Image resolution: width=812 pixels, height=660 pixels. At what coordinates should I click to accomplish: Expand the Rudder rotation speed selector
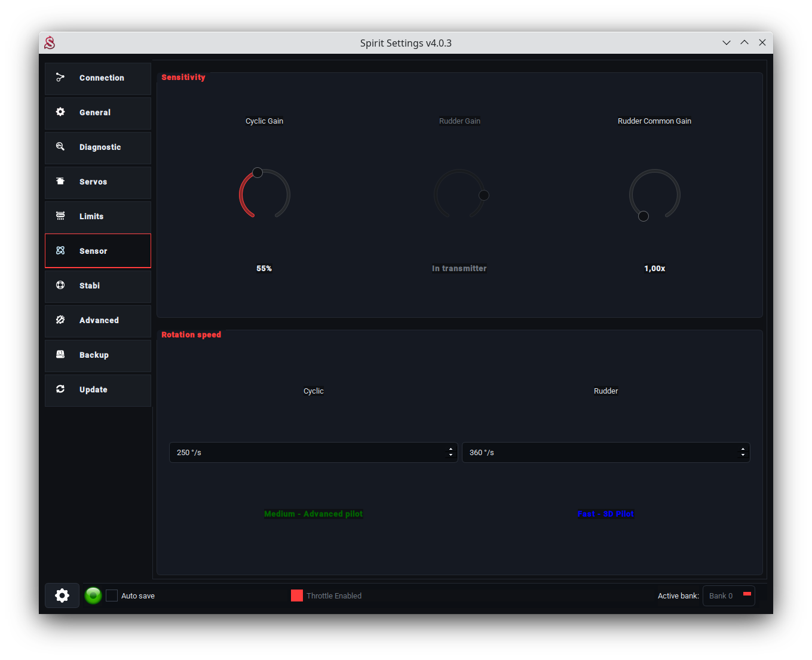[x=605, y=453]
